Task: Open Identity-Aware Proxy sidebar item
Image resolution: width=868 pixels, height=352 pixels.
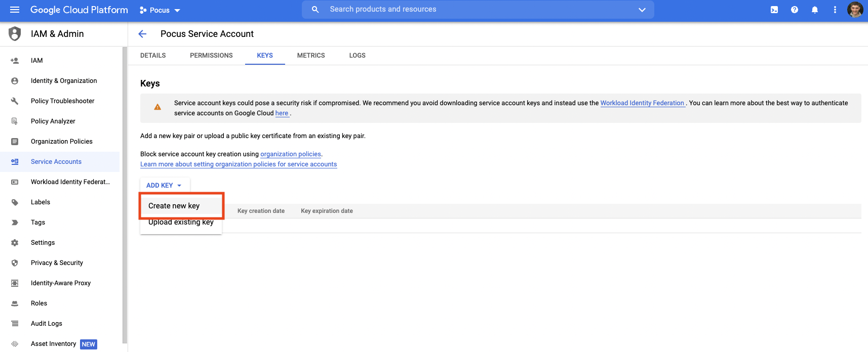Action: [x=60, y=283]
